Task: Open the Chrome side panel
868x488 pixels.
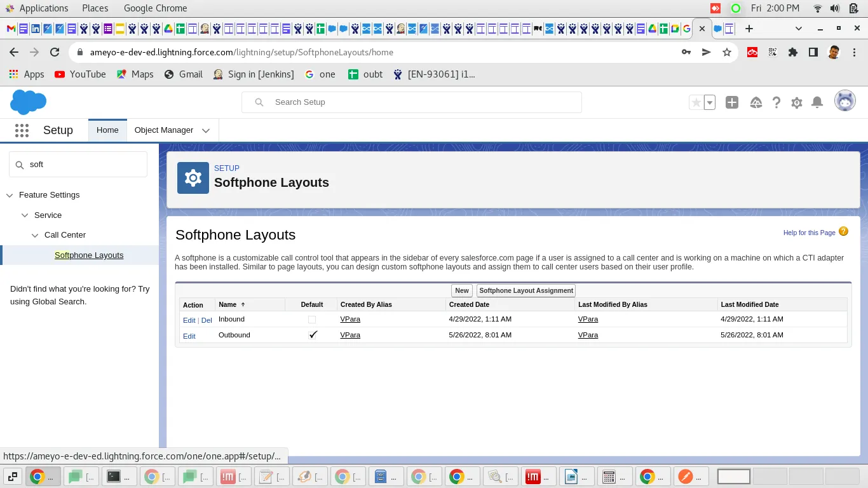Action: (x=813, y=53)
